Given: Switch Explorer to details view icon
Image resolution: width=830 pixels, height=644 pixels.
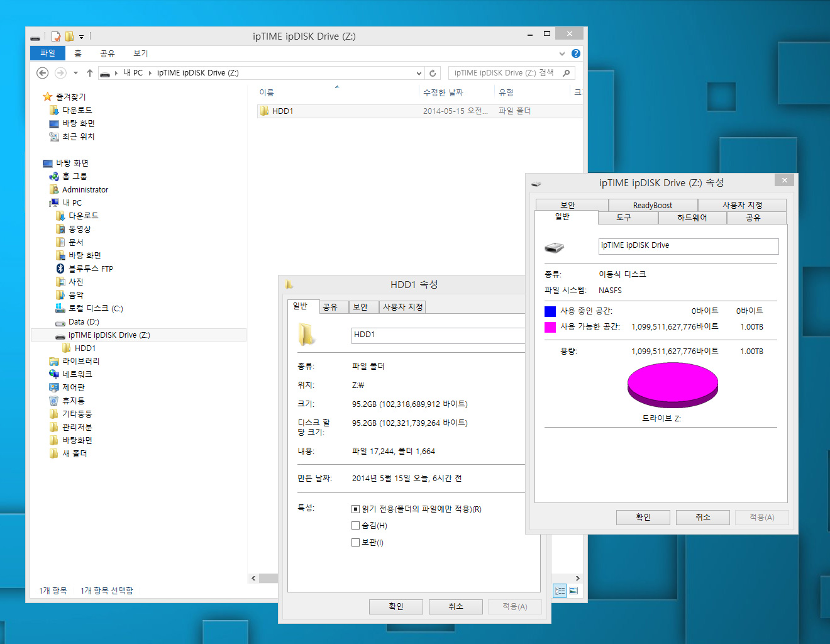Looking at the screenshot, I should point(560,591).
